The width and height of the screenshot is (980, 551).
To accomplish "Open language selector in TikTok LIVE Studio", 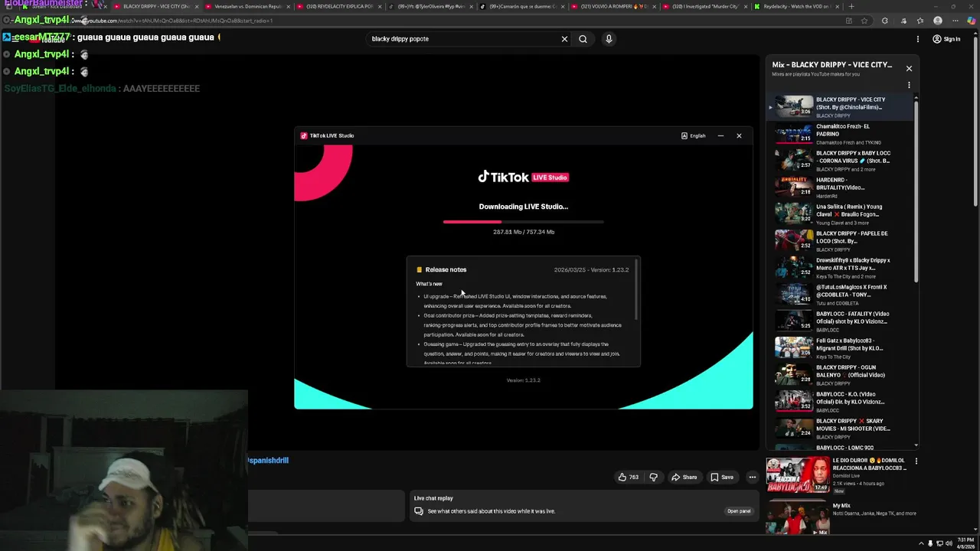I will click(x=693, y=135).
